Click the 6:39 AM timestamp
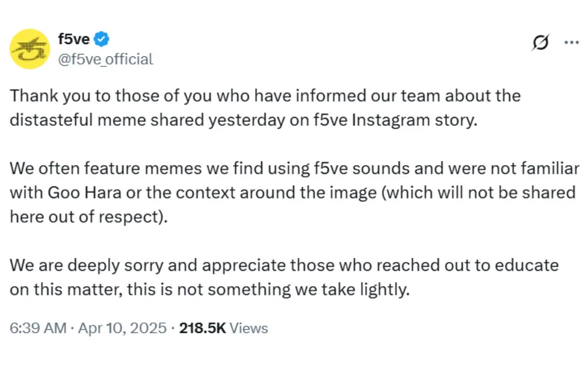The width and height of the screenshot is (588, 366). [38, 328]
